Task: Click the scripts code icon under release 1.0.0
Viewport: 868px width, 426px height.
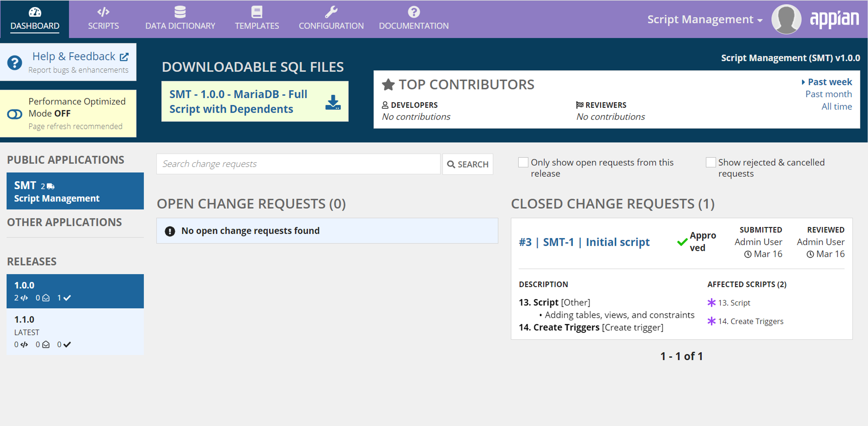Action: click(24, 298)
